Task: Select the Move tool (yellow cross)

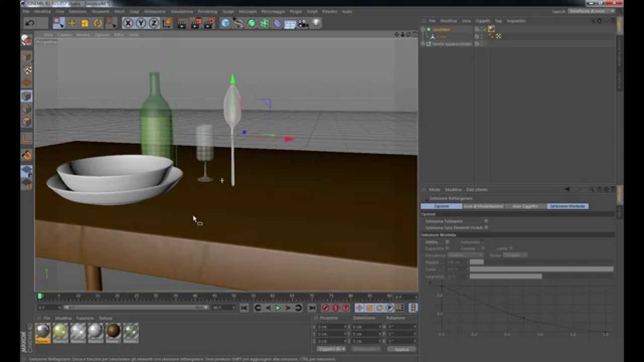Action: coord(72,23)
